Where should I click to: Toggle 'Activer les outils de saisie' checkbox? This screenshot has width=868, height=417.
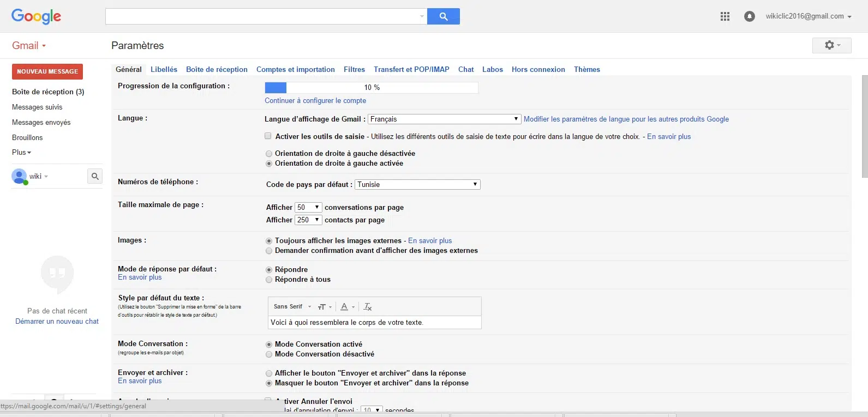coord(268,136)
